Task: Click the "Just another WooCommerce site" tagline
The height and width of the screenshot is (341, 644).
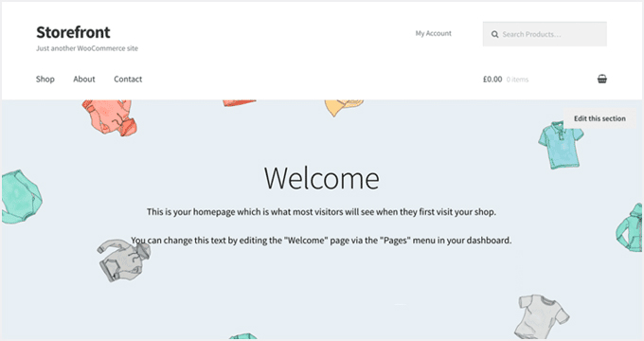Action: click(87, 48)
